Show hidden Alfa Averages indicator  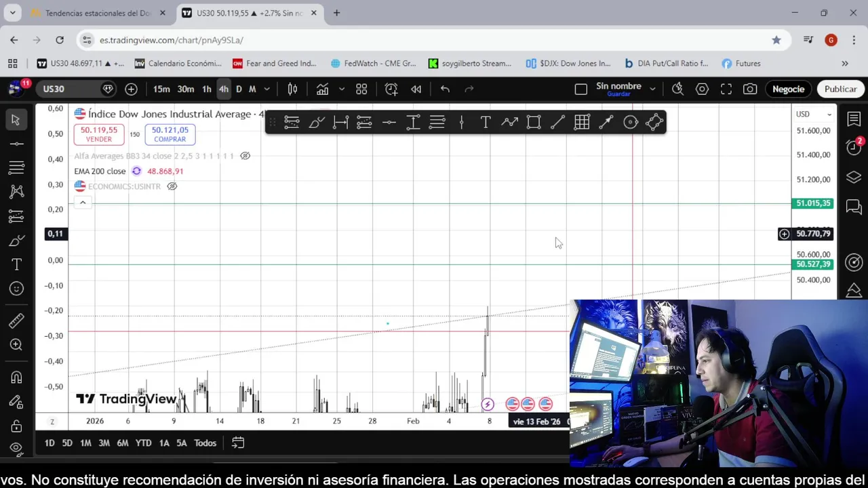tap(245, 156)
